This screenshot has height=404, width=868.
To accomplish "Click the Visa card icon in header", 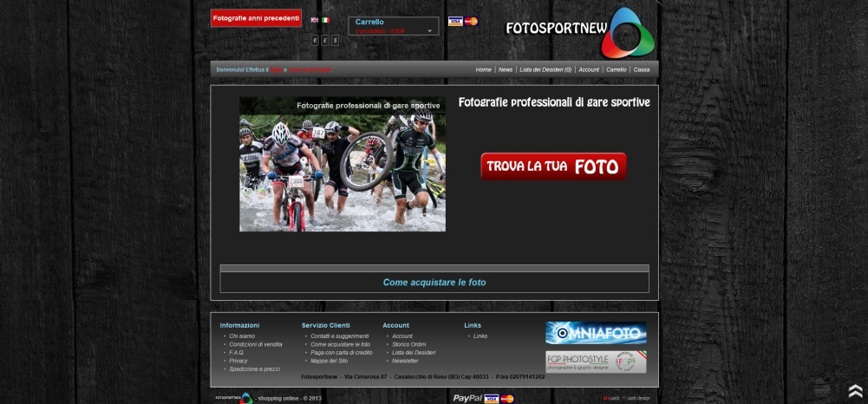I will 455,22.
